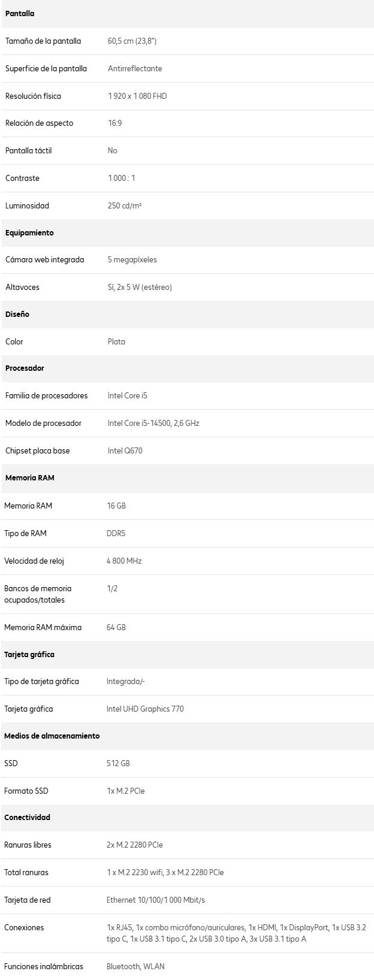374x980 pixels.
Task: Click the Chipset placa base label
Action: tap(38, 451)
